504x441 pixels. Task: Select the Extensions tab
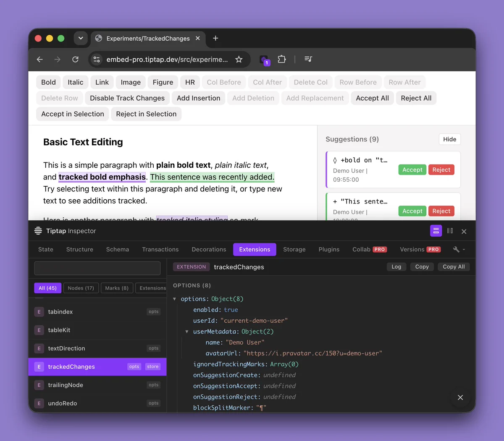pyautogui.click(x=255, y=249)
